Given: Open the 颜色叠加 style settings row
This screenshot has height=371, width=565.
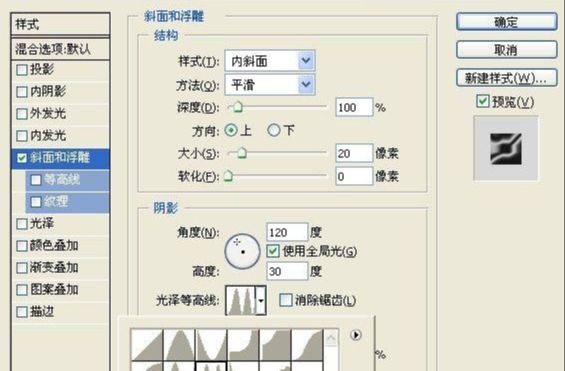Looking at the screenshot, I should (61, 246).
